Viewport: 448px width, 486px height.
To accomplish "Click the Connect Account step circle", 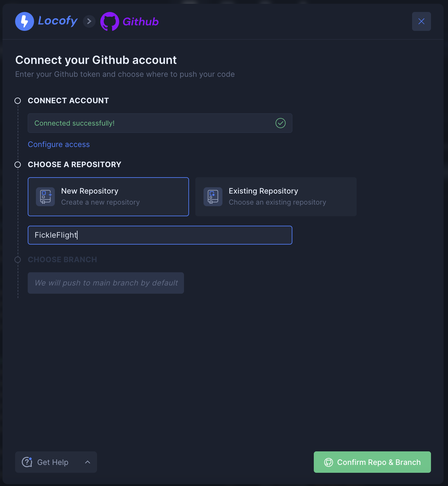I will [x=18, y=101].
